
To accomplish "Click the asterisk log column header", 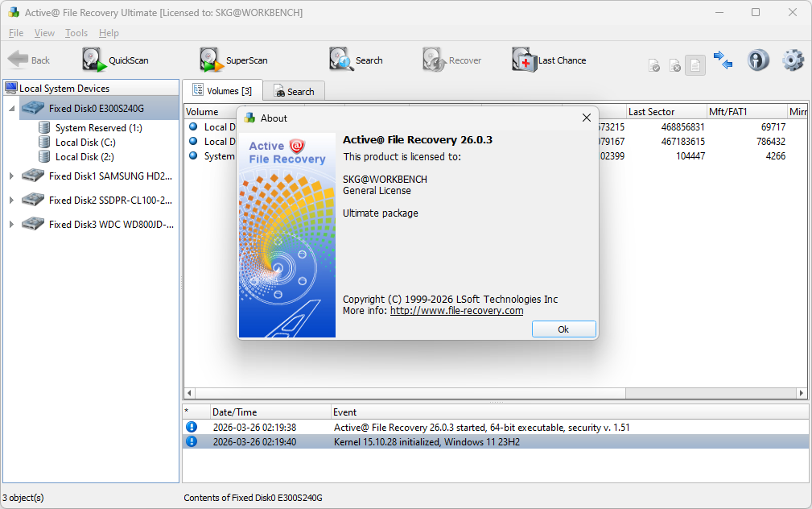I will click(197, 412).
